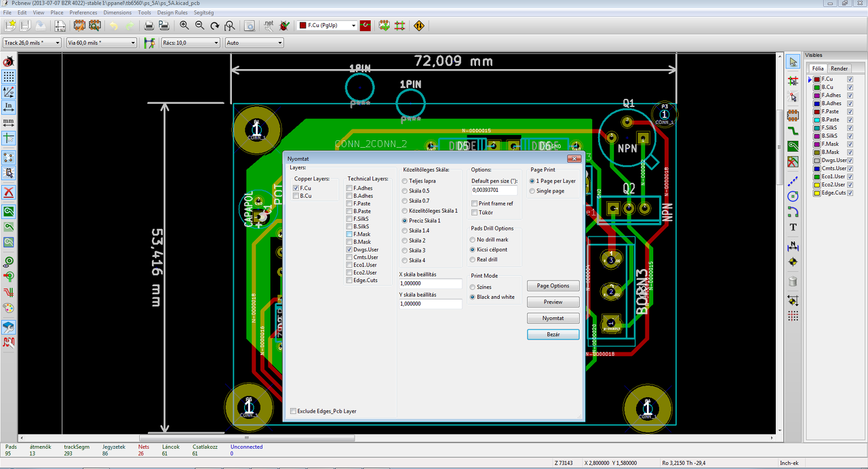The image size is (868, 469).
Task: Select the Add modules tool
Action: click(793, 115)
